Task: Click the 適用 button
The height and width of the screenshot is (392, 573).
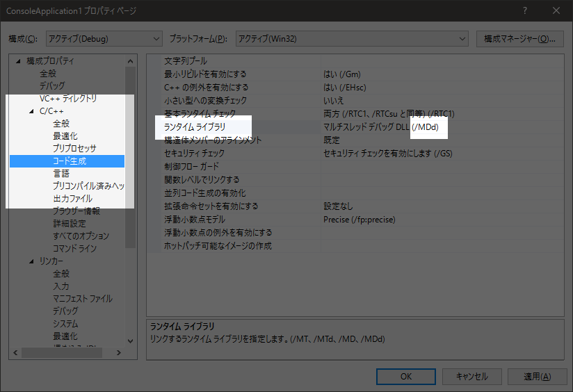Action: click(537, 376)
